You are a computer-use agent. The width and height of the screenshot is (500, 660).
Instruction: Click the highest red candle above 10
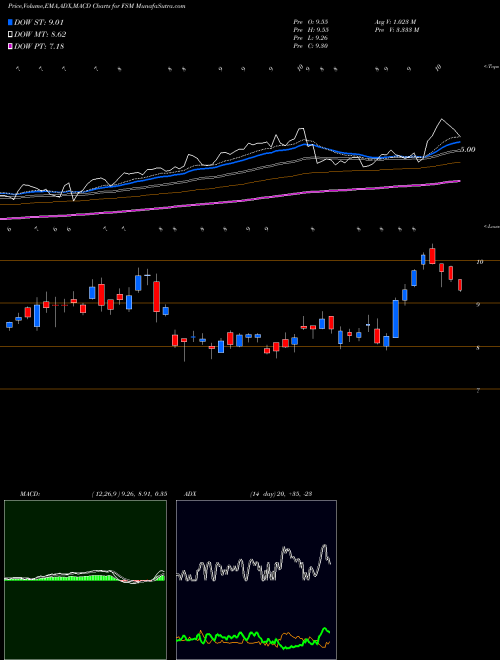click(432, 256)
